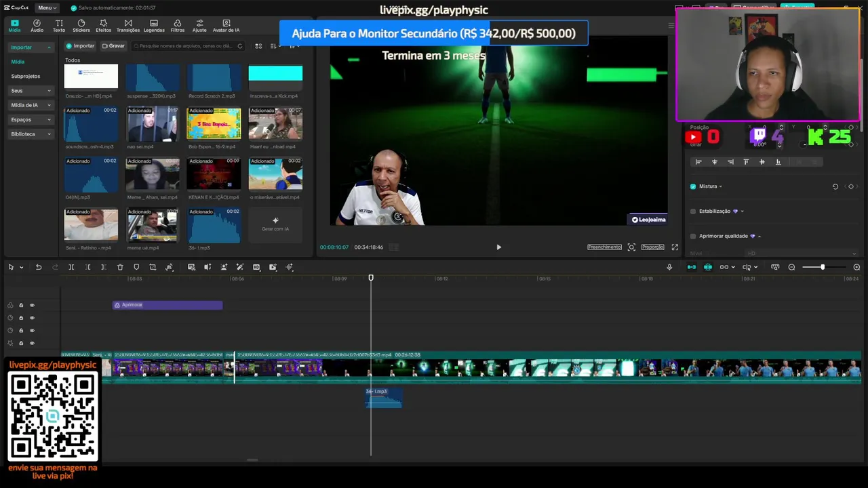Open the Legendas tab
This screenshot has height=488, width=868.
(154, 26)
